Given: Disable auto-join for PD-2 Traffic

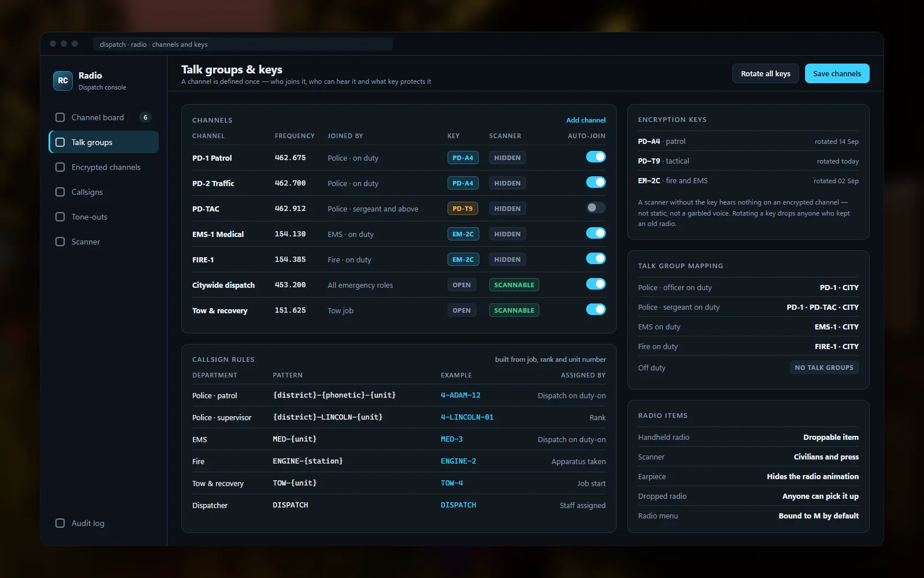Looking at the screenshot, I should [x=595, y=182].
